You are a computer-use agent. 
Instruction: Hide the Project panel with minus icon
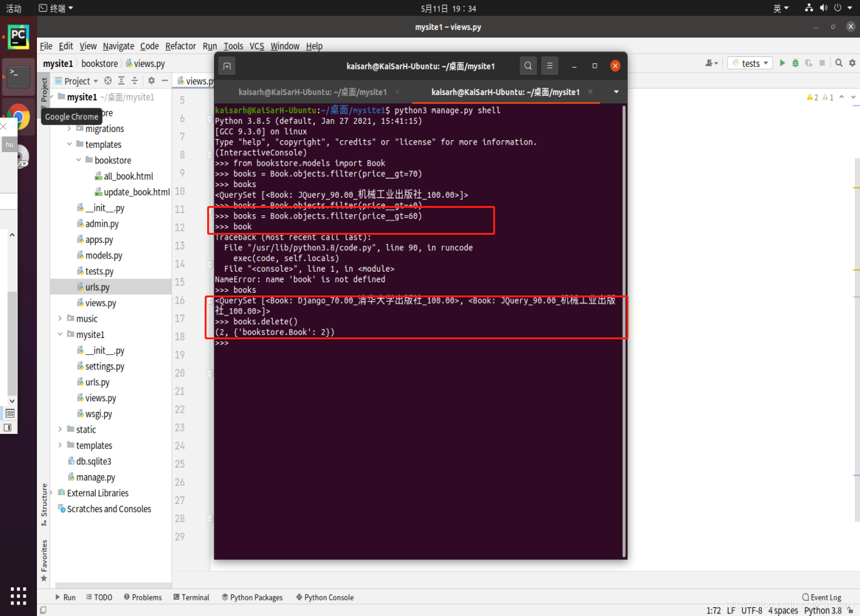point(165,81)
